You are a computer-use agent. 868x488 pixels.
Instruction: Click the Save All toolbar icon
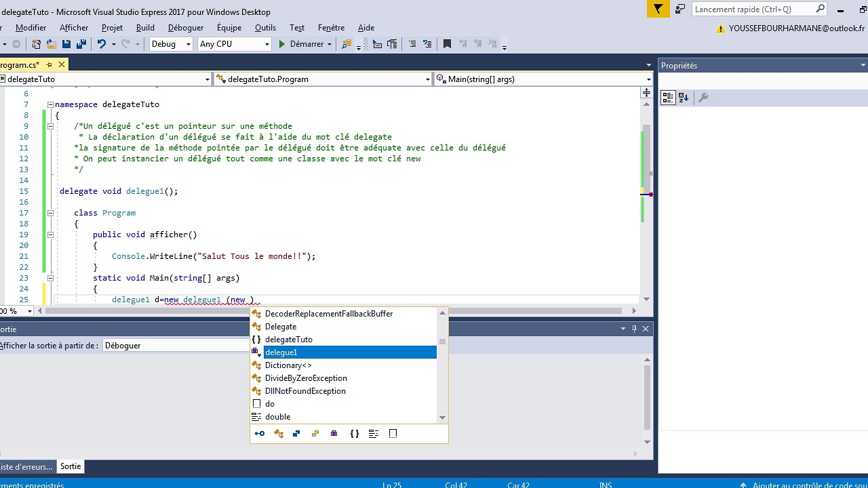pyautogui.click(x=81, y=44)
